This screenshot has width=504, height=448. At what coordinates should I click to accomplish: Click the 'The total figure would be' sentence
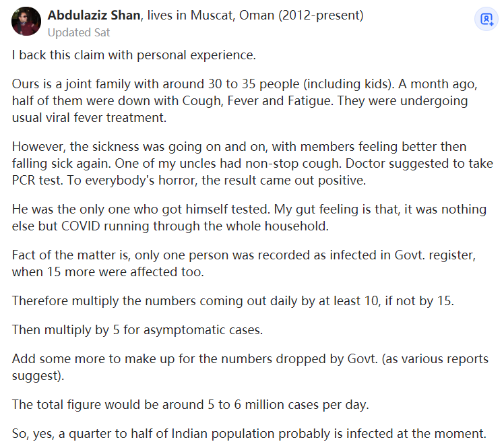pyautogui.click(x=190, y=404)
